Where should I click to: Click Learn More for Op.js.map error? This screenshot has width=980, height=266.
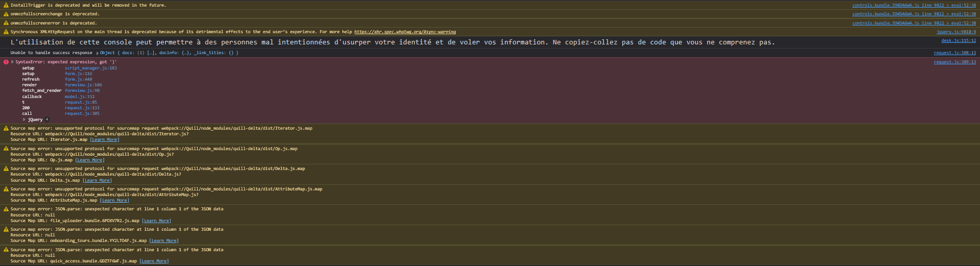(x=90, y=160)
